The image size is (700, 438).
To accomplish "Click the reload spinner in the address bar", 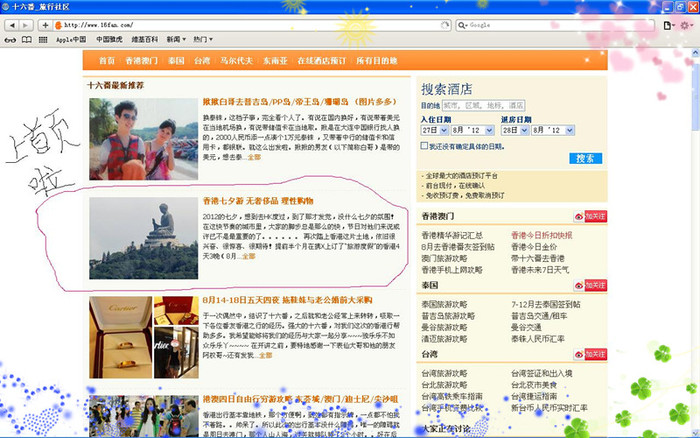I will point(445,25).
